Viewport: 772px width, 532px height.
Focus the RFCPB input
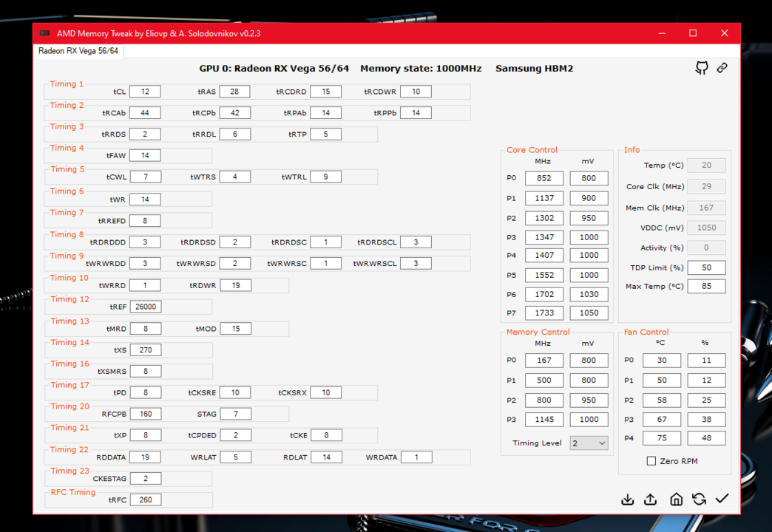click(x=145, y=414)
